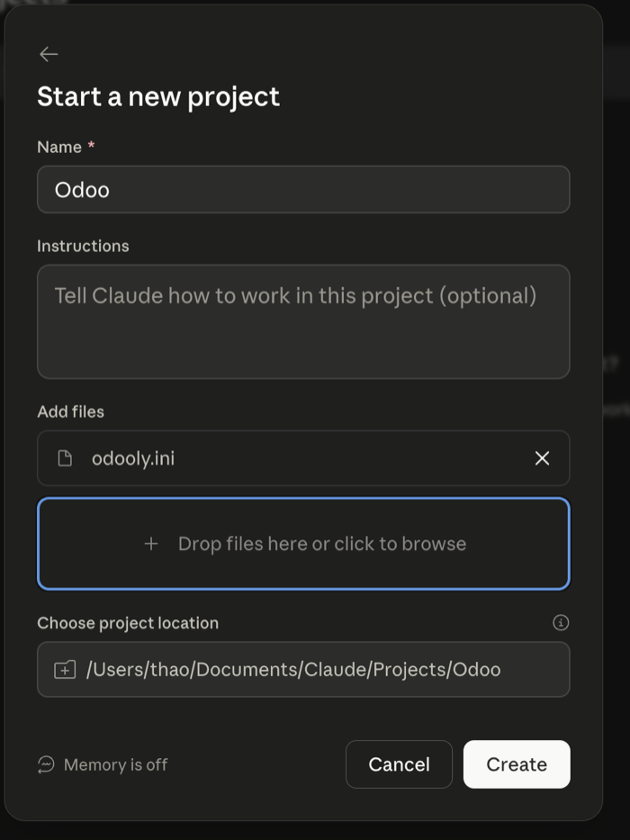630x840 pixels.
Task: Click the memory icon beside Memory is off
Action: (46, 764)
